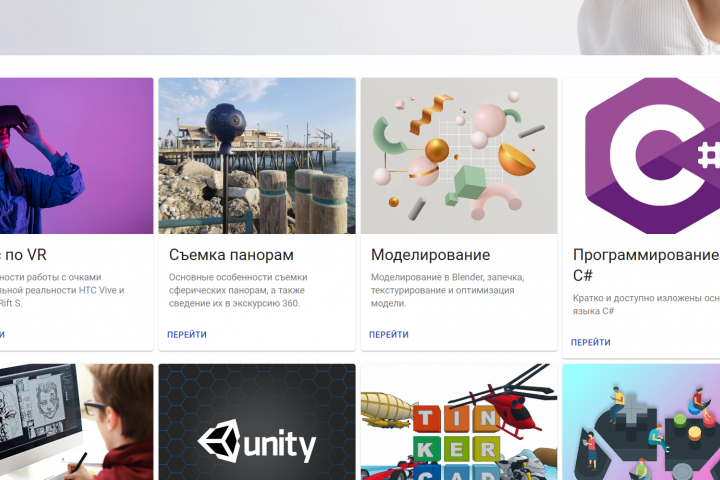Image resolution: width=720 pixels, height=480 pixels.
Task: Select description Моделирование в Blender, запечка
Action: 448,290
